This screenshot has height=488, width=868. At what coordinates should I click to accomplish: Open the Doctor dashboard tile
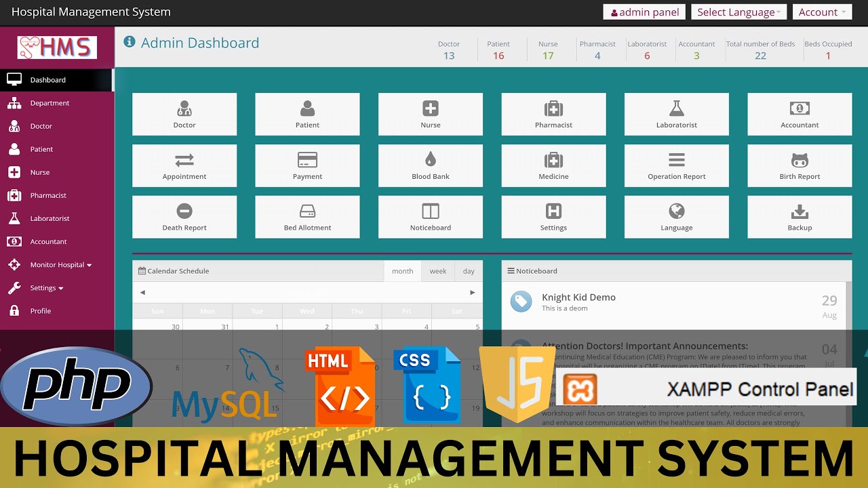pos(184,115)
